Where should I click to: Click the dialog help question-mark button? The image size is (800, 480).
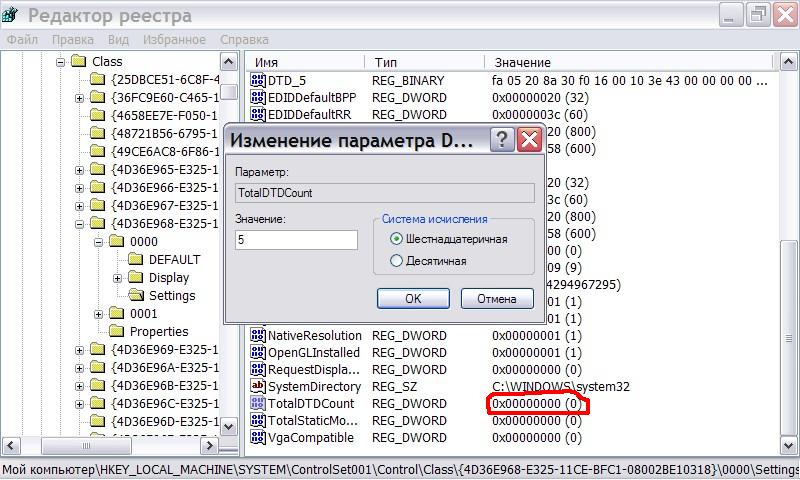[x=502, y=140]
